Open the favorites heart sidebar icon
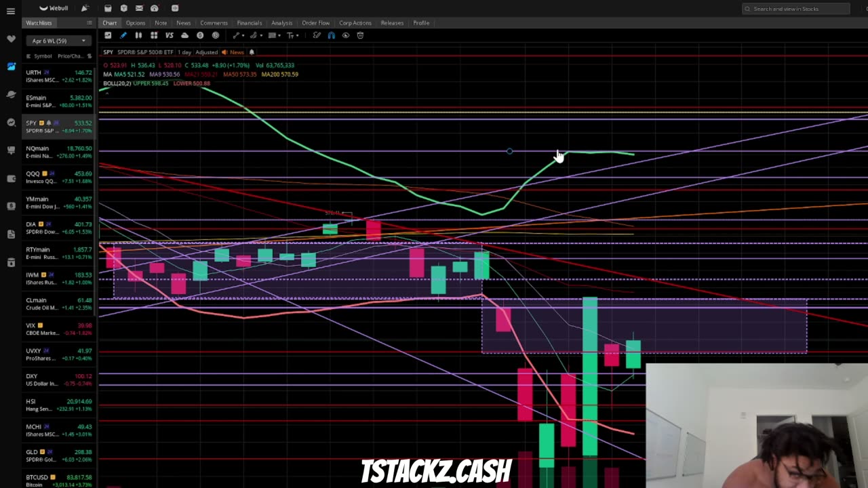Viewport: 868px width, 488px height. tap(11, 39)
